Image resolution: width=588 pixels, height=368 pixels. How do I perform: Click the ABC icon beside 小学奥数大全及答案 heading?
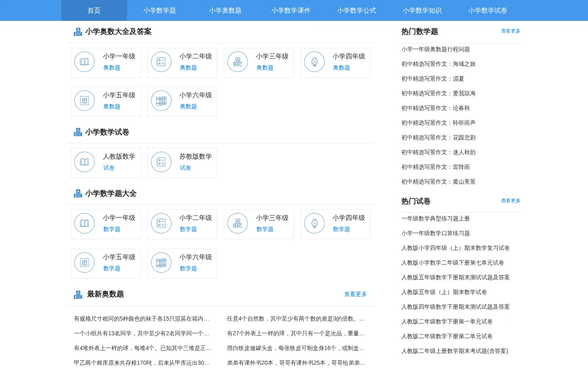pyautogui.click(x=78, y=32)
